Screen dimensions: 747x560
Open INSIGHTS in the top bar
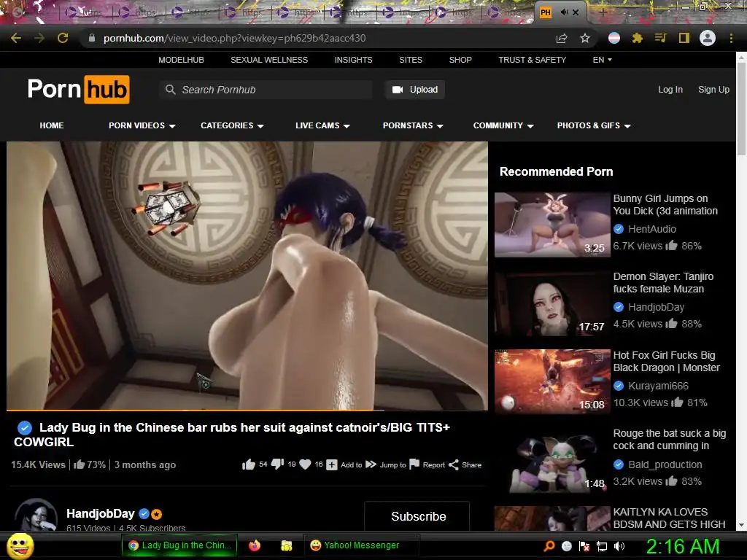click(354, 60)
